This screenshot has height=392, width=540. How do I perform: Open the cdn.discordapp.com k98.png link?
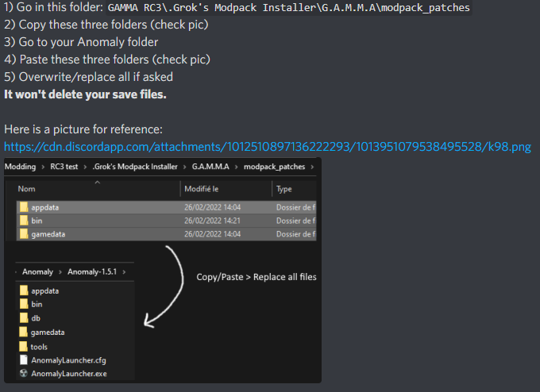tap(268, 147)
